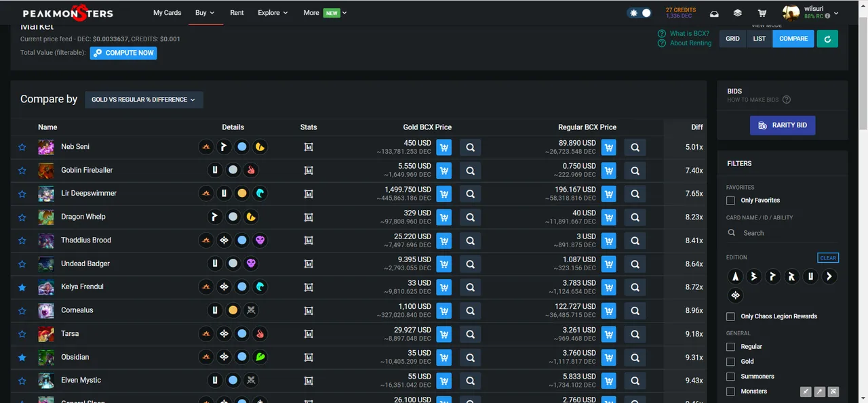Filter by melee attack sword icon

click(x=806, y=391)
